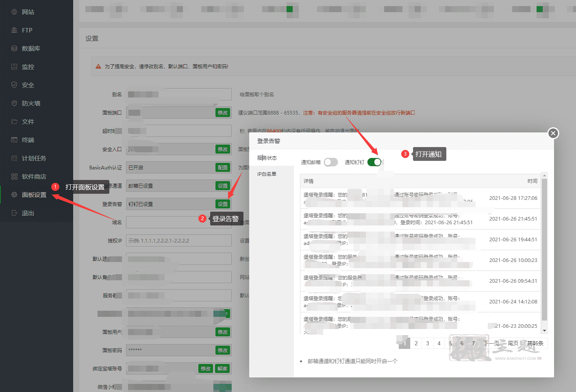Click the log list scrollbar up arrow
Viewport: 576px width, 392px height.
545,175
